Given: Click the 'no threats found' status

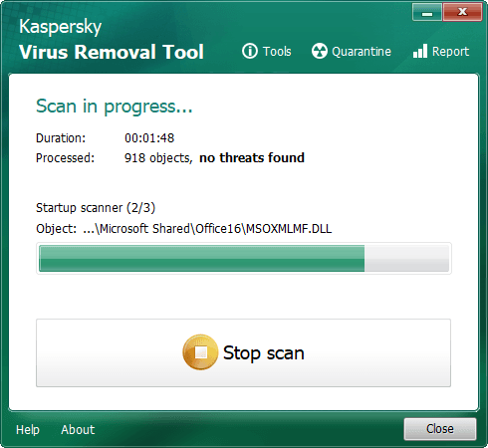Looking at the screenshot, I should [252, 158].
